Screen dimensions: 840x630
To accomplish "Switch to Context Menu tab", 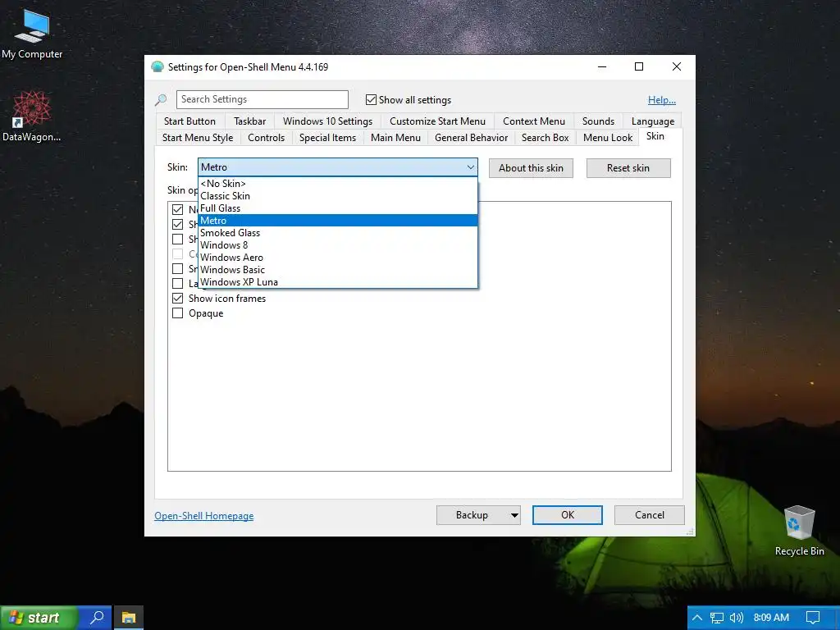I will (x=533, y=121).
